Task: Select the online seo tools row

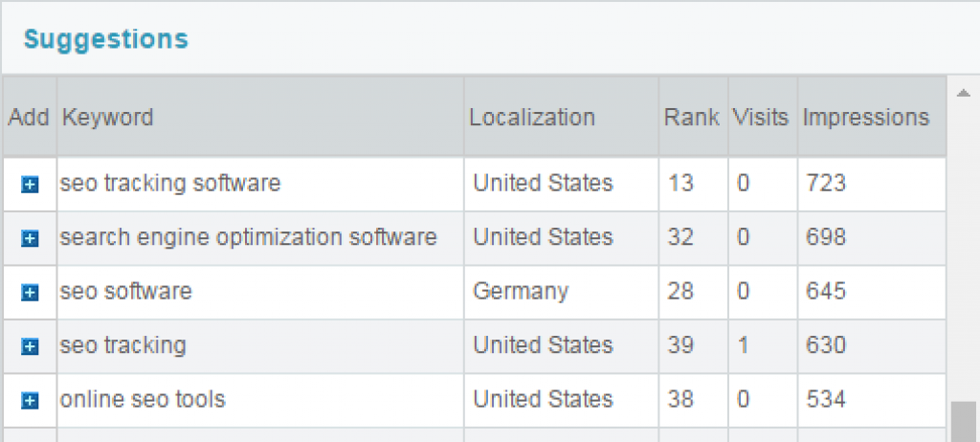Action: (474, 400)
